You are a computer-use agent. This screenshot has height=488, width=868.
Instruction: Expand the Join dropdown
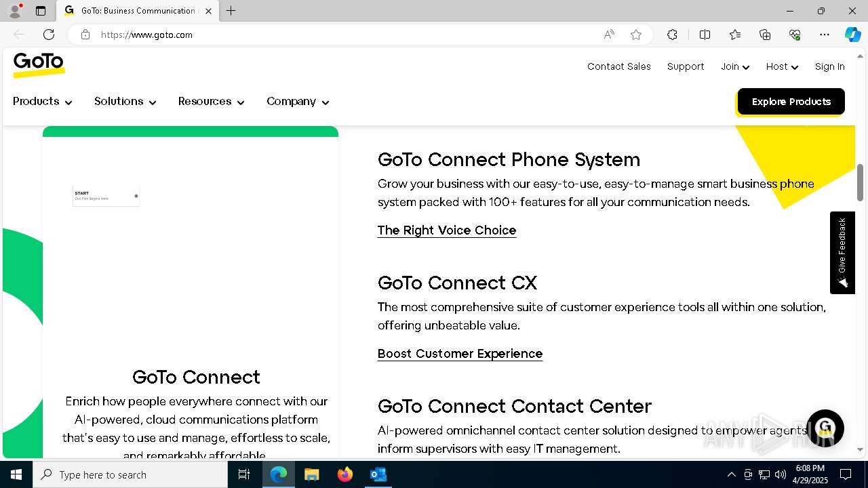tap(734, 66)
